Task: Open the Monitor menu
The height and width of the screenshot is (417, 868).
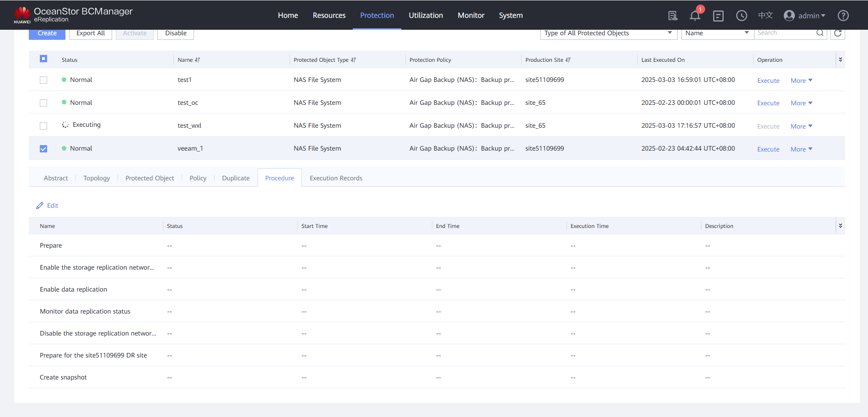Action: (471, 16)
